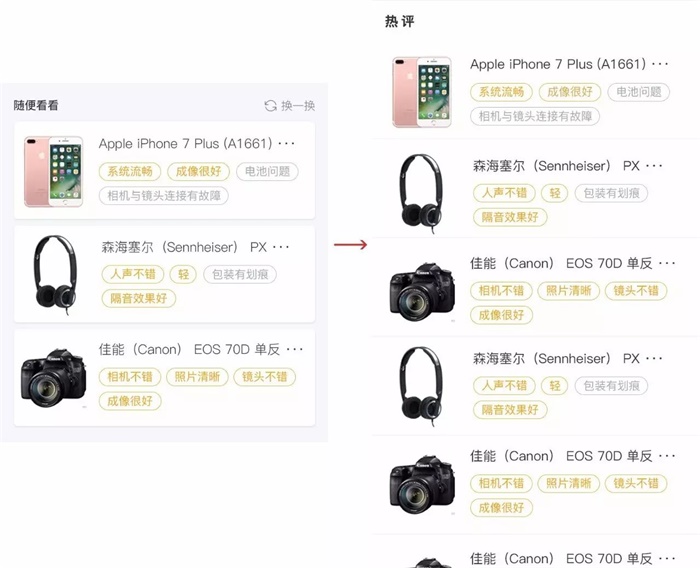Viewport: 700px width, 568px height.
Task: Select 包装有划痕 tag in 随便看看 panel
Action: click(x=240, y=274)
